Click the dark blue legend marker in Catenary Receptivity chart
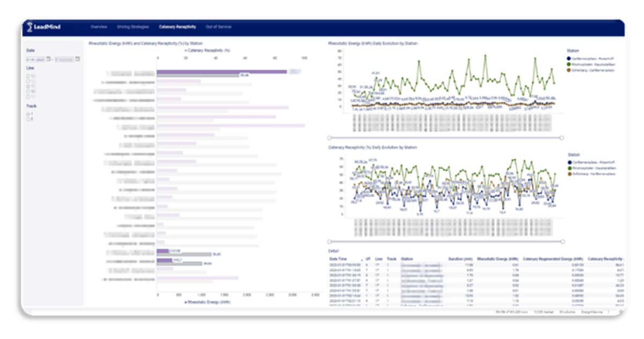 pos(568,163)
